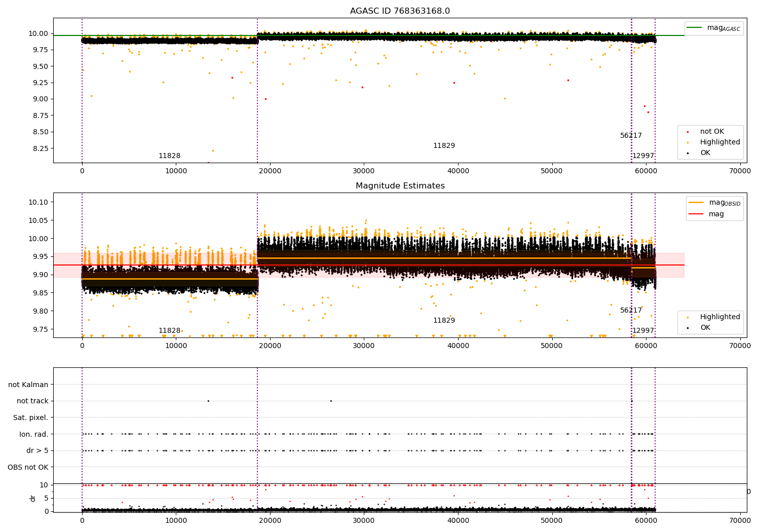760x532 pixels.
Task: Click the "AGASC ID 768363168.0" plot title
Action: tap(400, 11)
